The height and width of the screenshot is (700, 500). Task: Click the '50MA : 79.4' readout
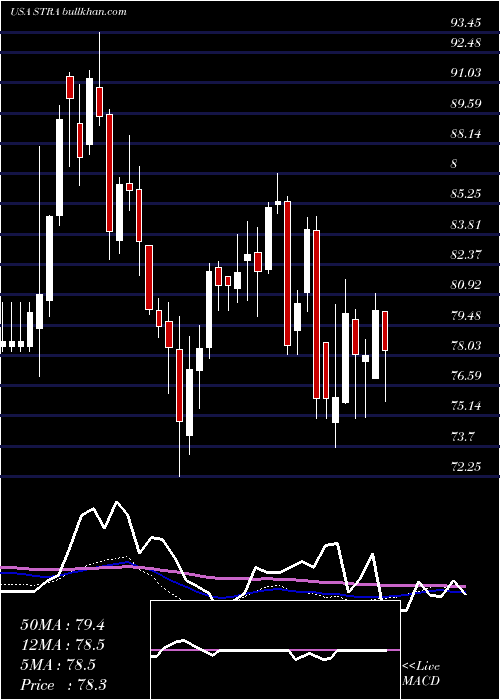point(62,625)
